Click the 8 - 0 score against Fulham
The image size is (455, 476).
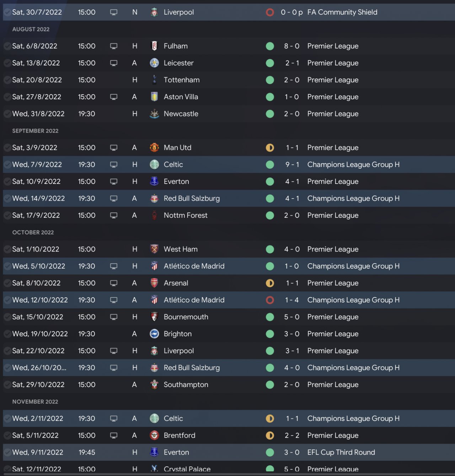(x=291, y=46)
